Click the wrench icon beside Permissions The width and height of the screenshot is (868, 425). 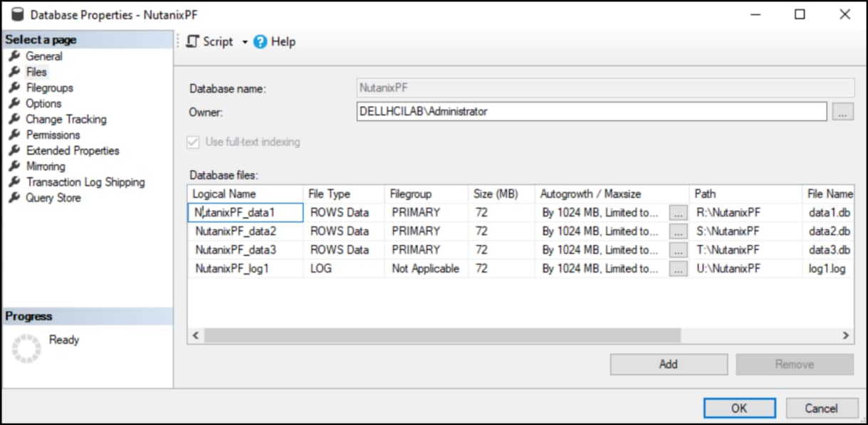click(14, 135)
